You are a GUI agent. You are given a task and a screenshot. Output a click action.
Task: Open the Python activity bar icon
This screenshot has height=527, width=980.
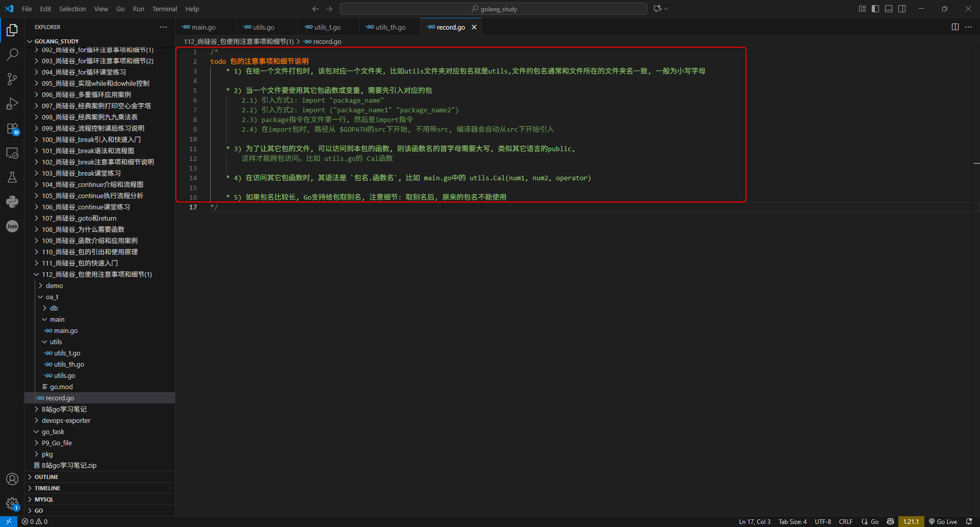point(12,202)
